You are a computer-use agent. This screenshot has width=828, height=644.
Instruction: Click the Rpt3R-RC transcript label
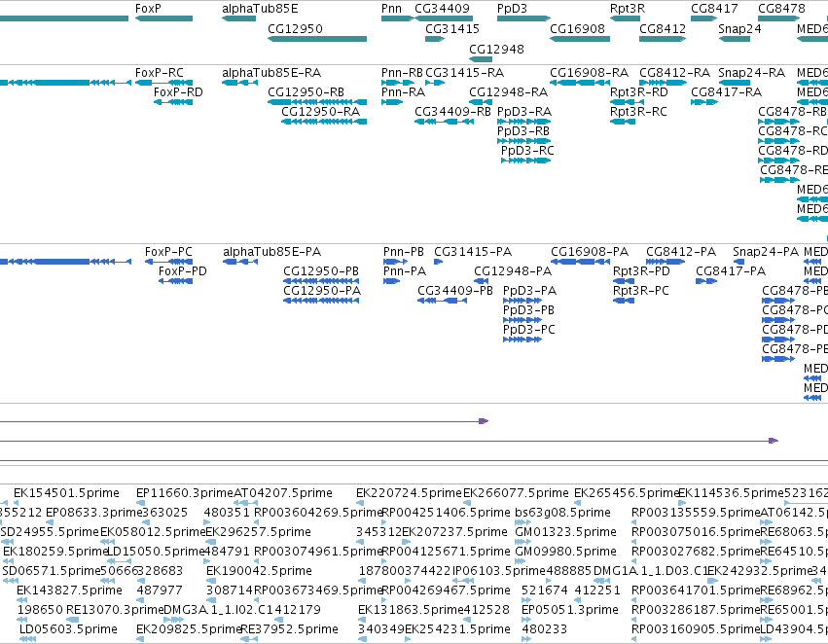coord(638,112)
